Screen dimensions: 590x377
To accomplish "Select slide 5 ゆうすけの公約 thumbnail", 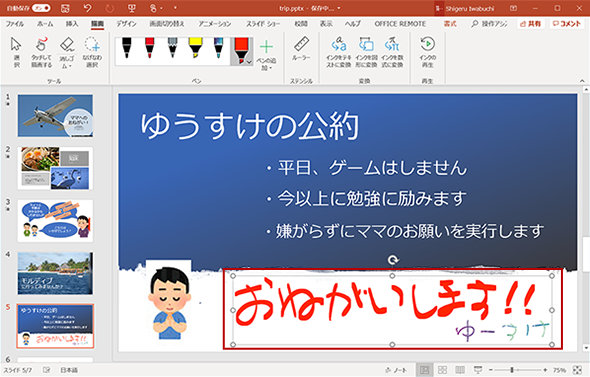I will click(x=55, y=326).
